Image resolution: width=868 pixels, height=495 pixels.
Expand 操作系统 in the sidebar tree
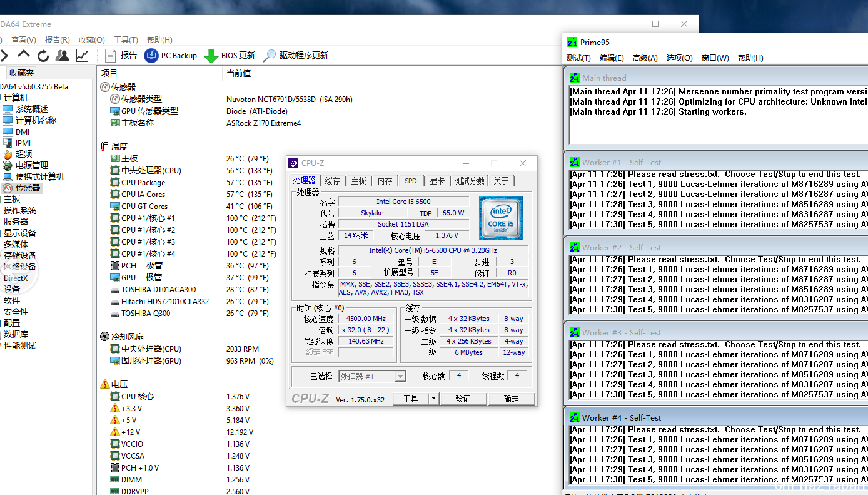click(20, 210)
